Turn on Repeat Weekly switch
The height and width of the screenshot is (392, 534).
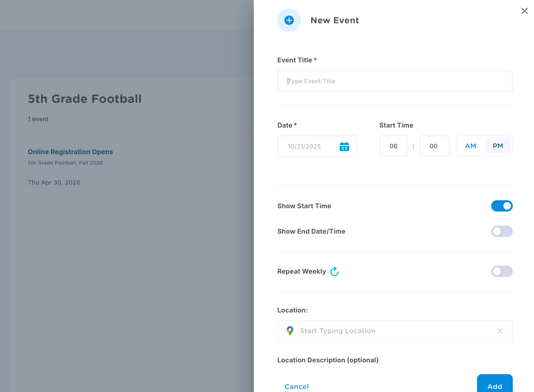[501, 271]
